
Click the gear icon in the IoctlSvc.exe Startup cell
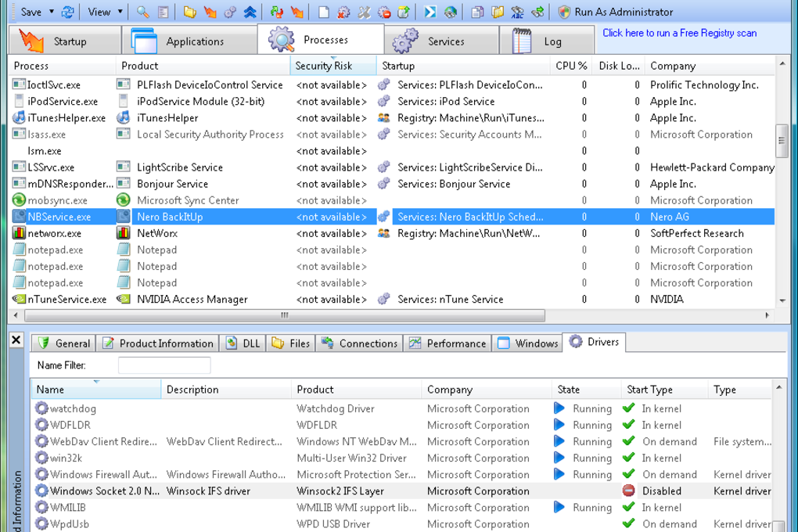[x=383, y=84]
